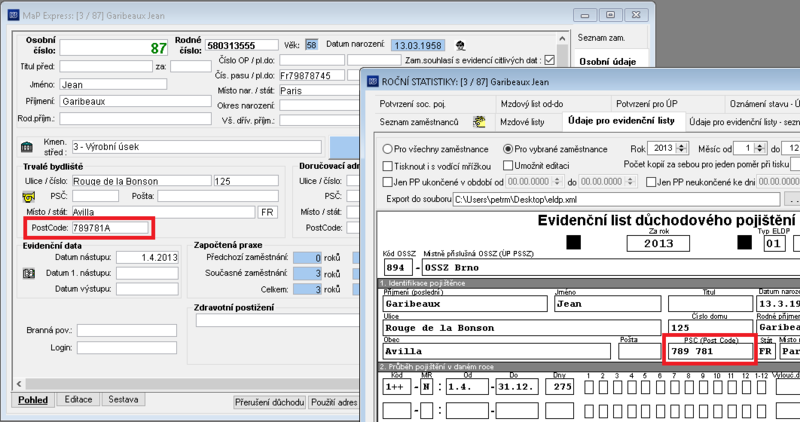This screenshot has height=422, width=800.
Task: Click the Dny box showing 275
Action: [x=559, y=387]
